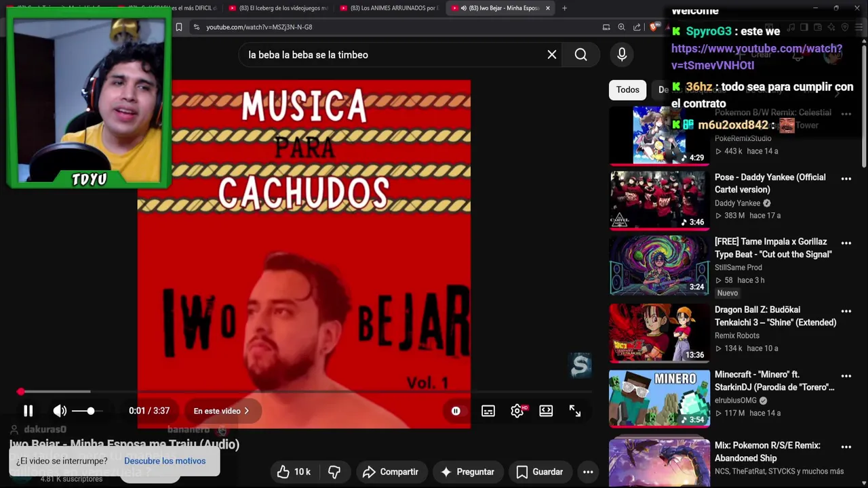
Task: Open more actions ellipsis below the video
Action: (588, 472)
